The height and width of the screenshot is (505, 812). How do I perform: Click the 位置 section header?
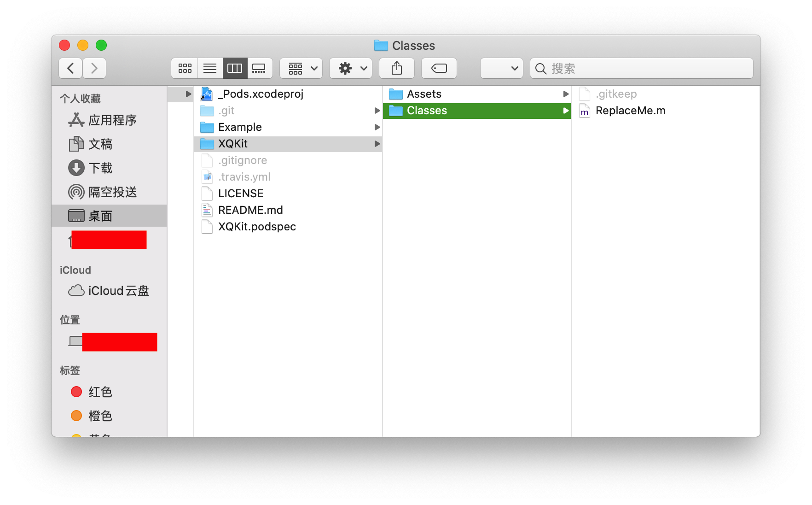tap(70, 320)
